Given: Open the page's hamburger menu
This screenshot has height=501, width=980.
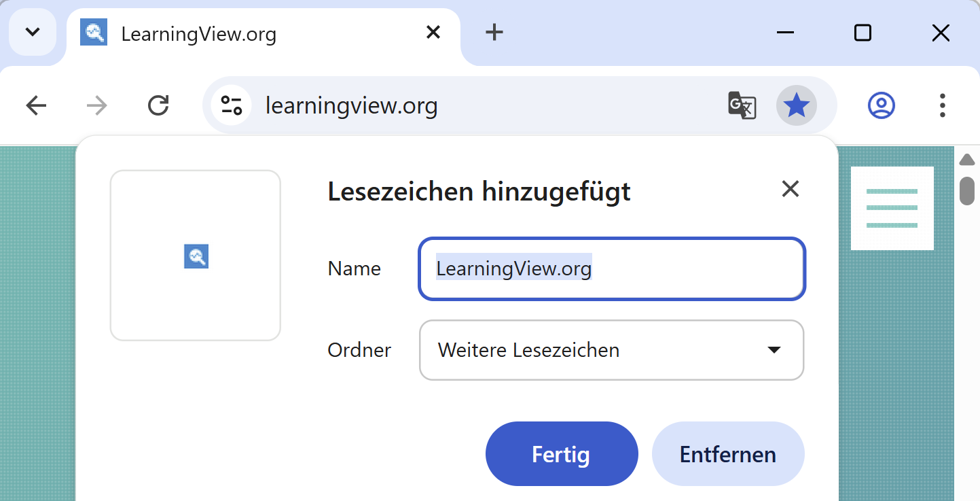Looking at the screenshot, I should click(892, 208).
